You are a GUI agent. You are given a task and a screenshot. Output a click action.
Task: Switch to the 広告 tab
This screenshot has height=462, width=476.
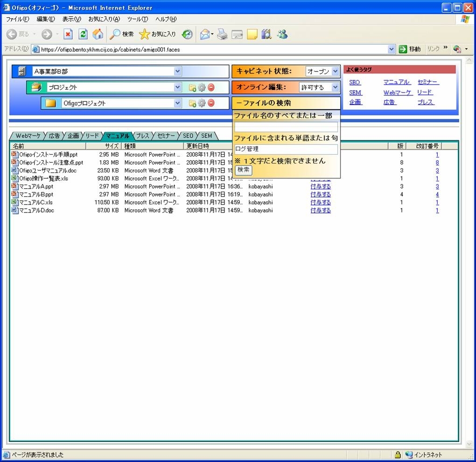coord(54,136)
